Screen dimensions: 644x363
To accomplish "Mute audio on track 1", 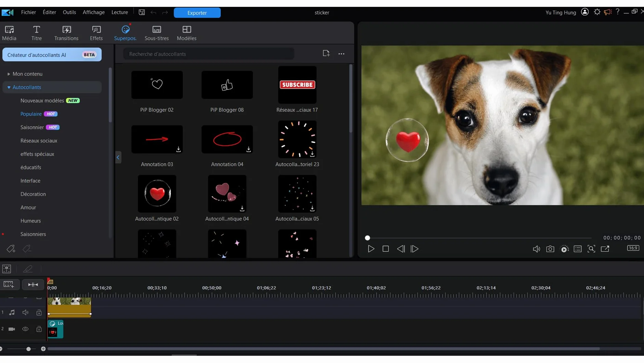I will [x=25, y=312].
